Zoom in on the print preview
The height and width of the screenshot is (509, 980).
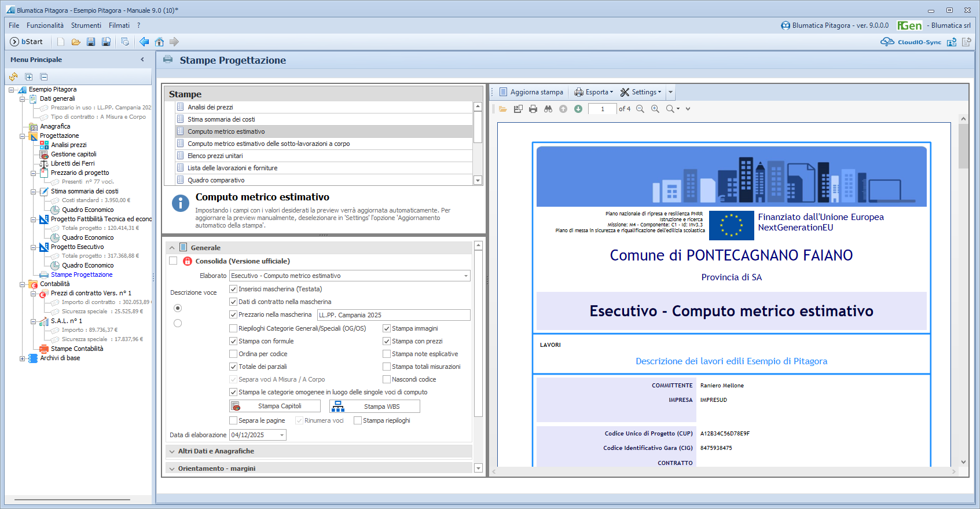(655, 109)
